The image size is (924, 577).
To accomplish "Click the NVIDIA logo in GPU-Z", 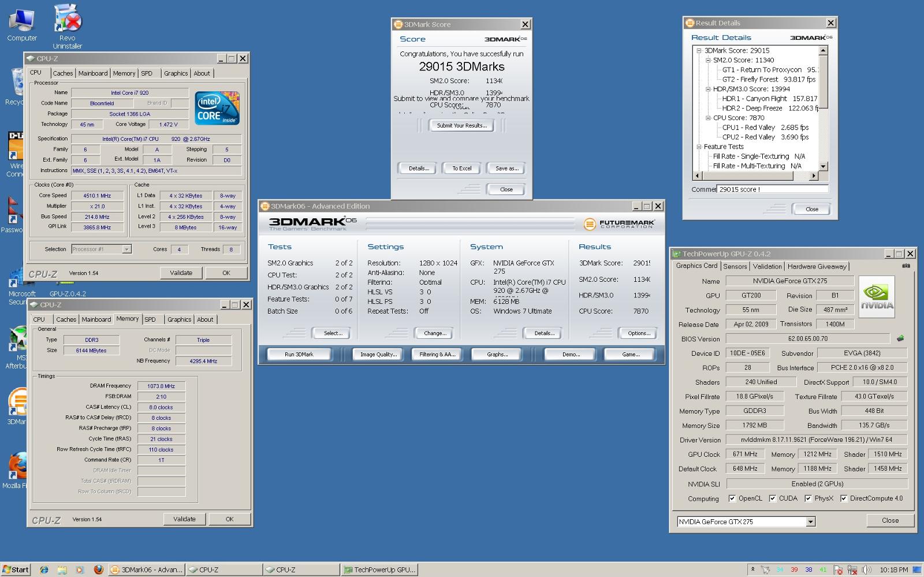I will 877,296.
